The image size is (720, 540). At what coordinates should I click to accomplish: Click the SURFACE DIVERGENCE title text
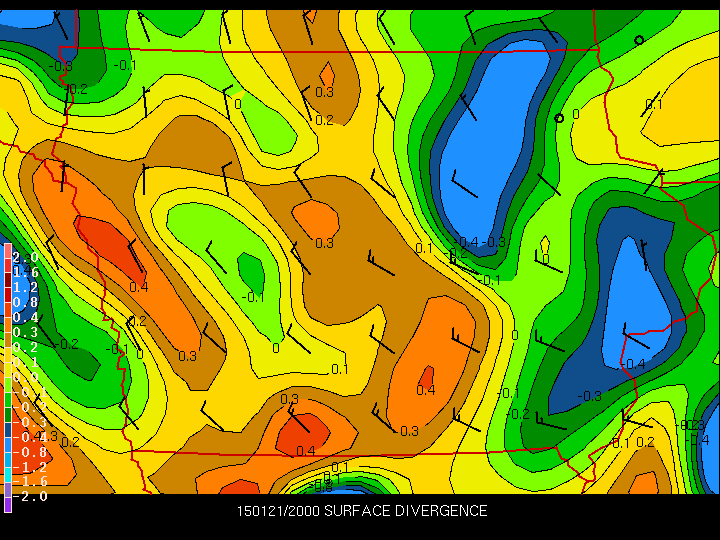[x=405, y=511]
